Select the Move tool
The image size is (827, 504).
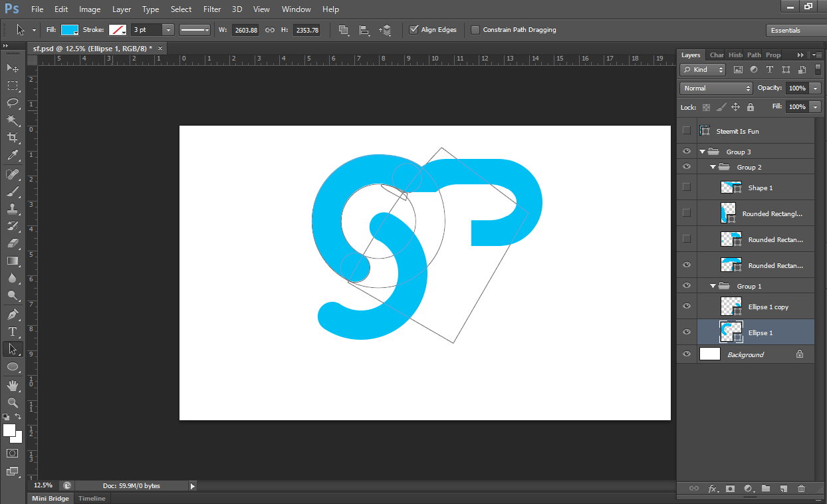pyautogui.click(x=13, y=68)
